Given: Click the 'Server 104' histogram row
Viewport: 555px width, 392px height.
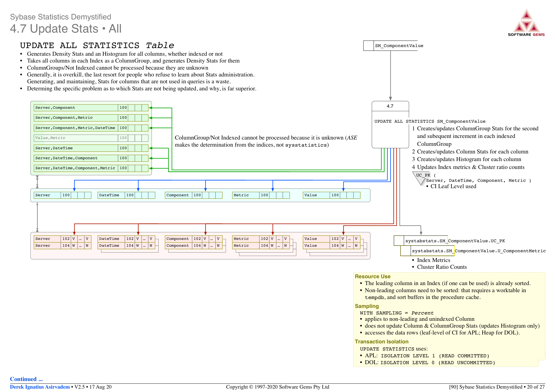Looking at the screenshot, I should (x=63, y=246).
